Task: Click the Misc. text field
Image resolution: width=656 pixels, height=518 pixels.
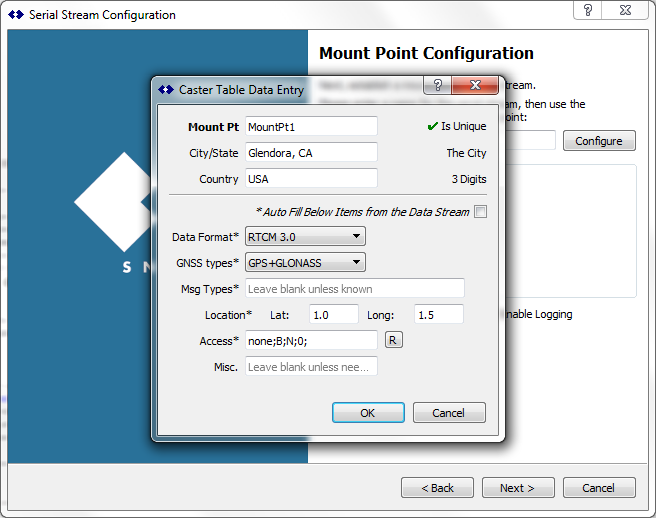Action: [x=311, y=366]
